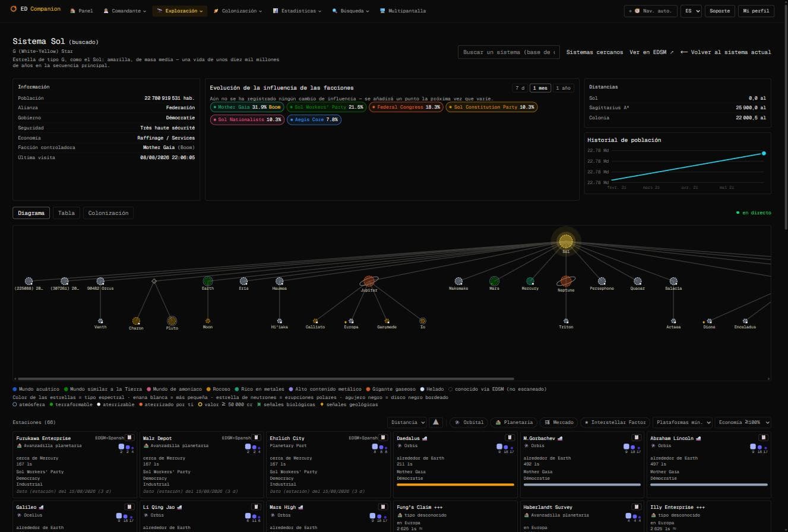Select the Persephone planet icon
This screenshot has width=788, height=532.
(602, 281)
